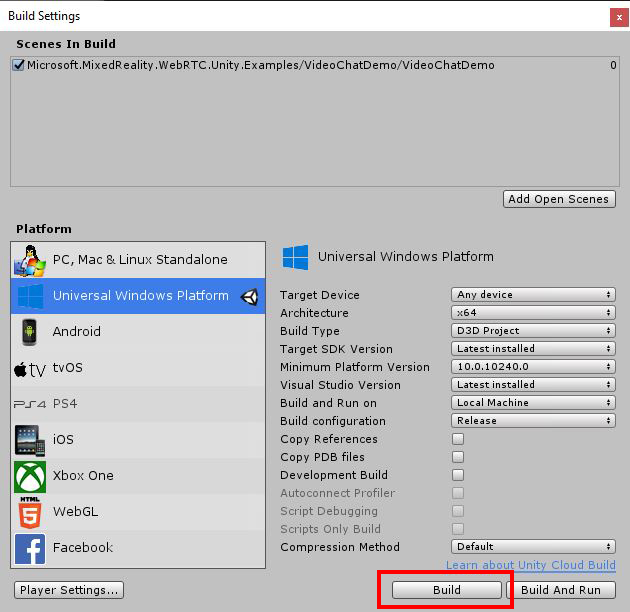Enable the Copy PDB files checkbox
The width and height of the screenshot is (630, 612).
point(458,457)
